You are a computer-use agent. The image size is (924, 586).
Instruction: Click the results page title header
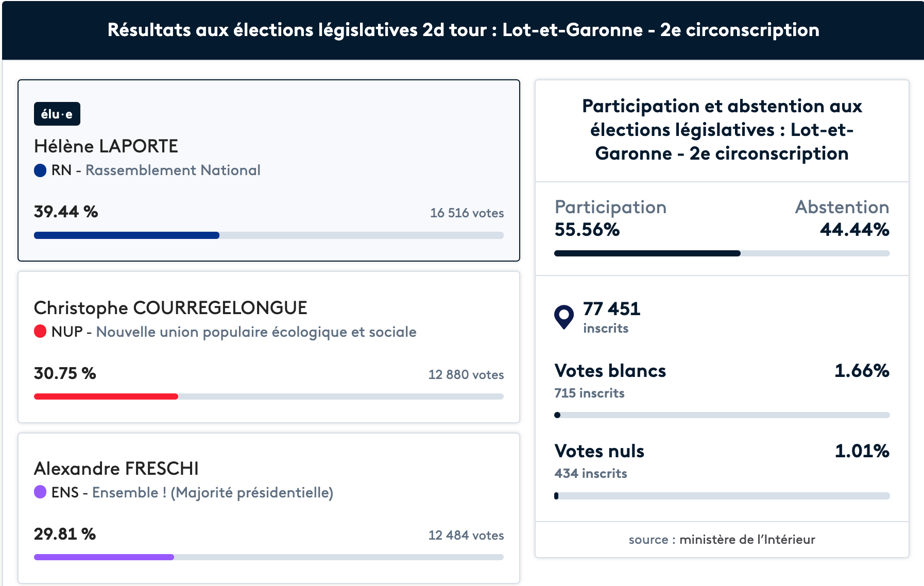(x=463, y=30)
